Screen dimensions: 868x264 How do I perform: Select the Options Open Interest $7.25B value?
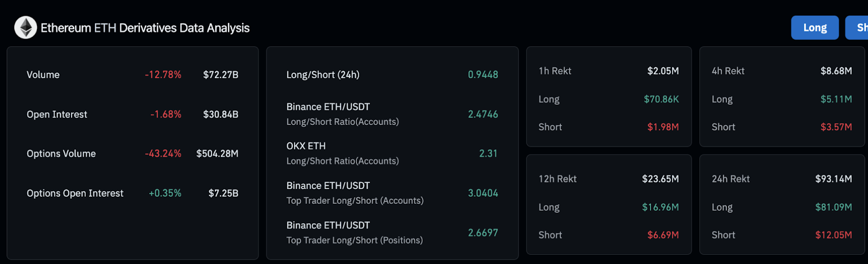[x=224, y=193]
